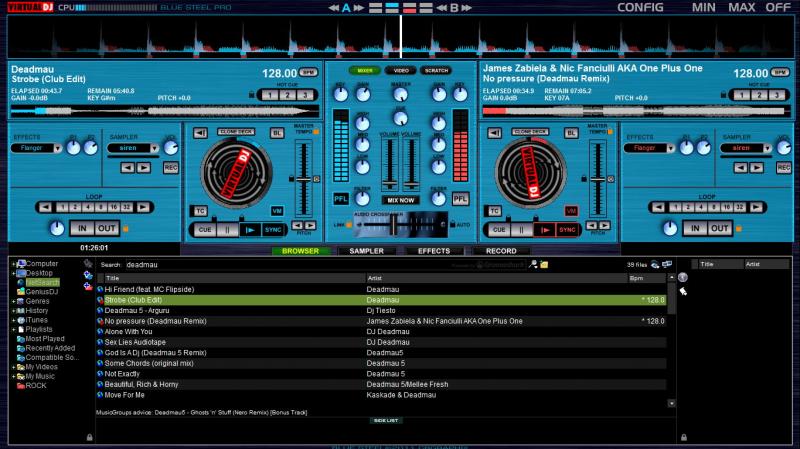Expand the History tree node

click(14, 310)
